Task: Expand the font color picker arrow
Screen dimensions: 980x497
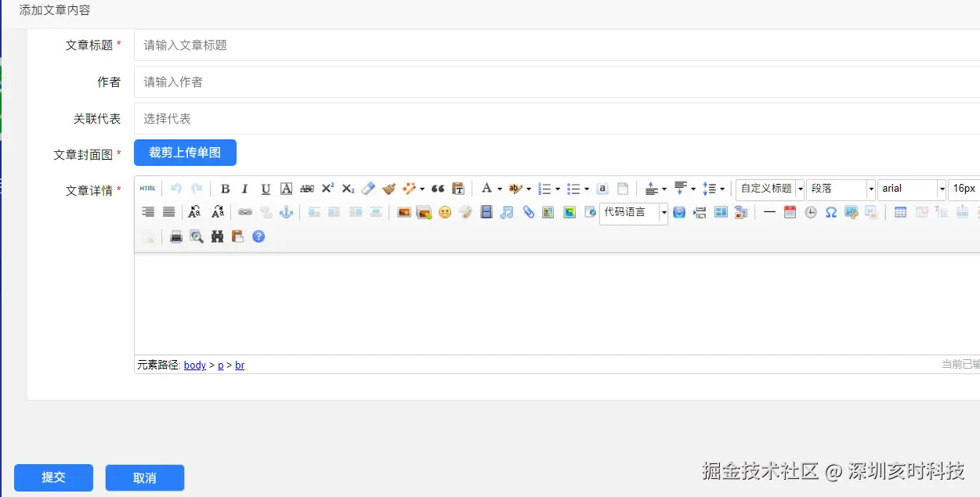Action: pos(500,189)
